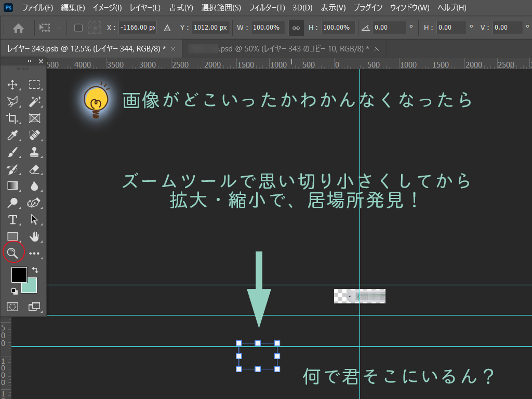This screenshot has height=399, width=532.
Task: Expand the Edit Toolbar three-dots menu
Action: point(35,254)
